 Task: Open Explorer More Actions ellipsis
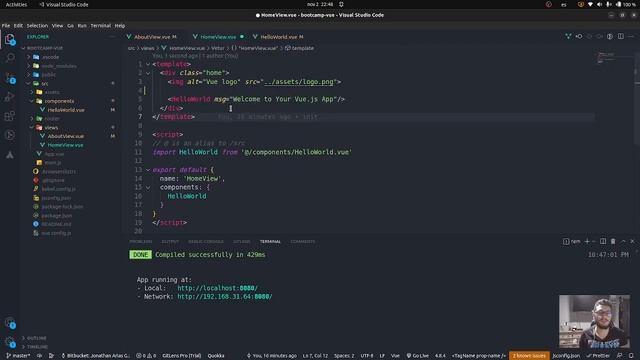[112, 37]
